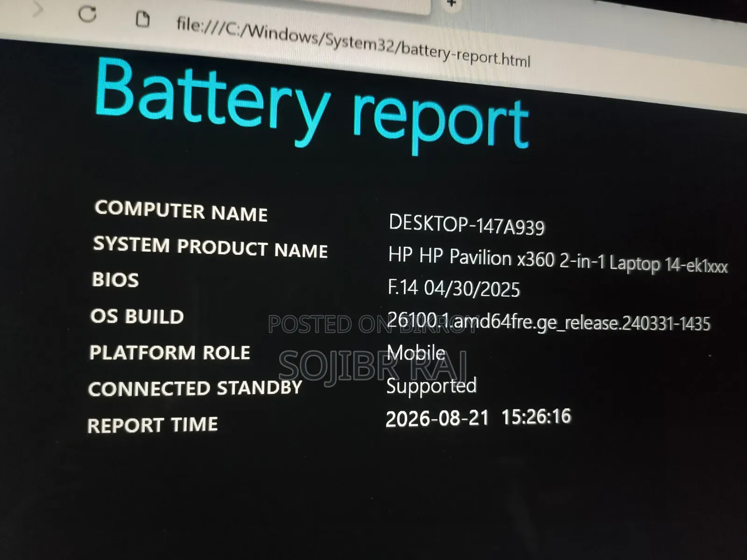Image resolution: width=747 pixels, height=560 pixels.
Task: Click the OS build value starting with 26100.1
Action: point(549,322)
